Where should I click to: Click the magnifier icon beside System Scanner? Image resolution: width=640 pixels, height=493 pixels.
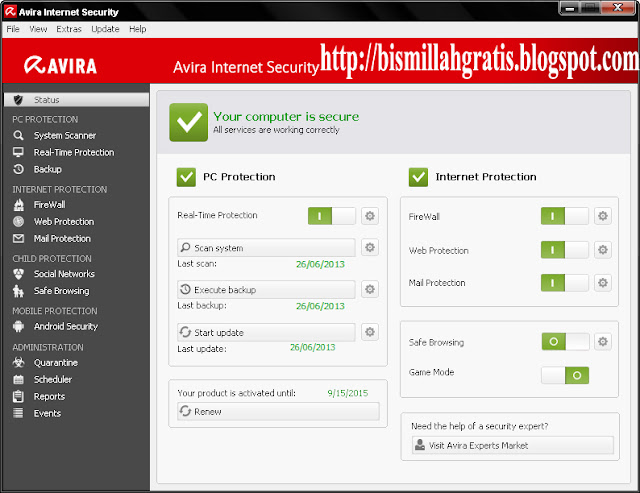18,135
